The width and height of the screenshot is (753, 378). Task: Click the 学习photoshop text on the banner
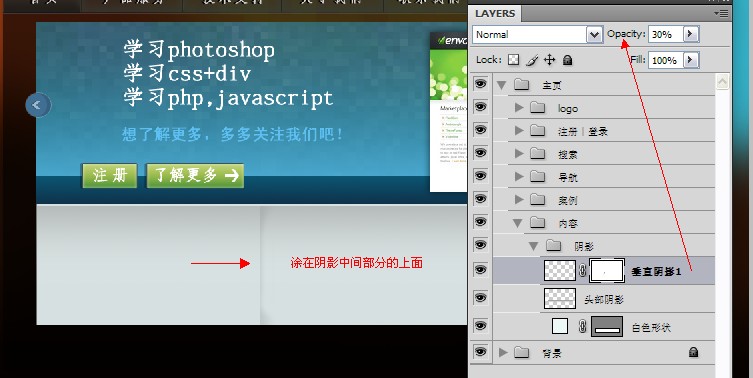pos(199,50)
